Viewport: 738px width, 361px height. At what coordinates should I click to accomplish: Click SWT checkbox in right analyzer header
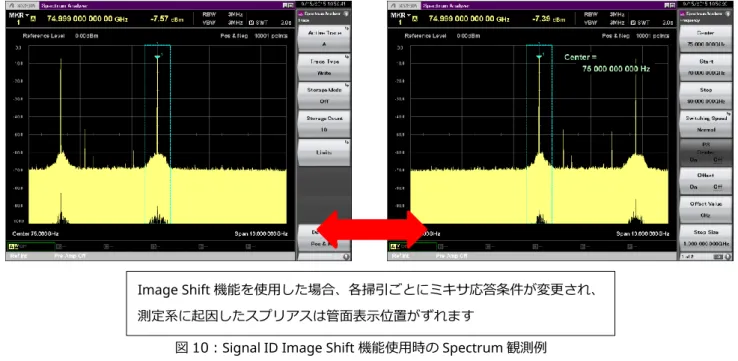coord(633,23)
